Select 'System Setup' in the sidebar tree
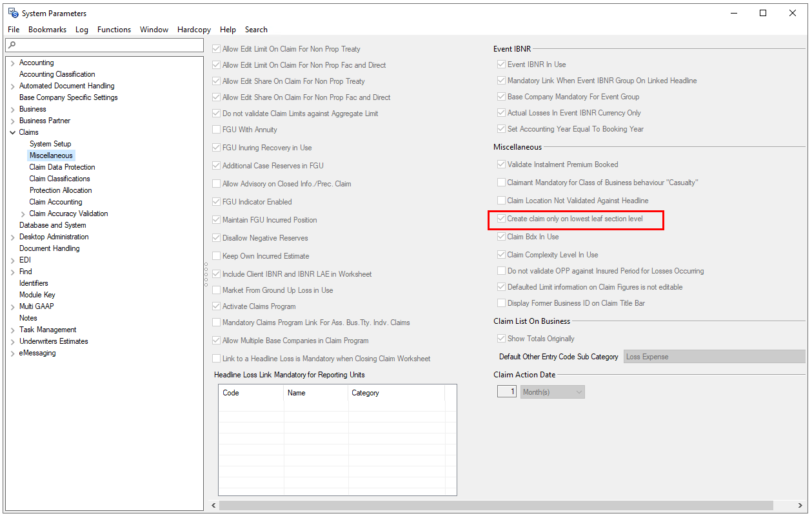 coord(50,143)
